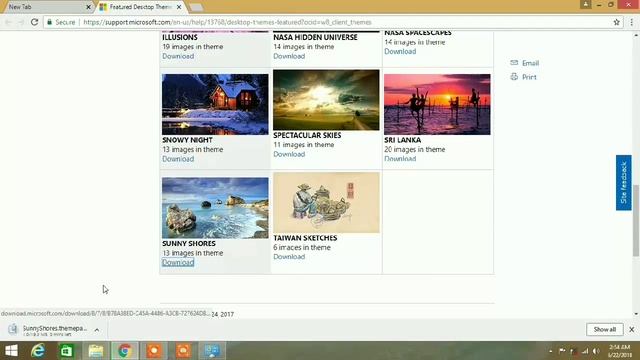640x360 pixels.
Task: Click the Chrome user profile icon
Action: pyautogui.click(x=585, y=4)
